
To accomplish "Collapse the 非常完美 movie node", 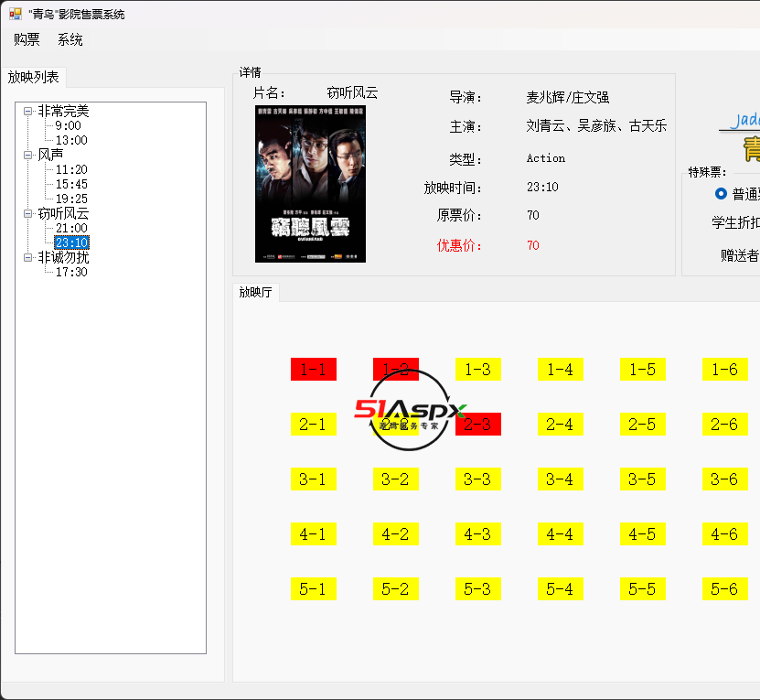I will point(27,111).
